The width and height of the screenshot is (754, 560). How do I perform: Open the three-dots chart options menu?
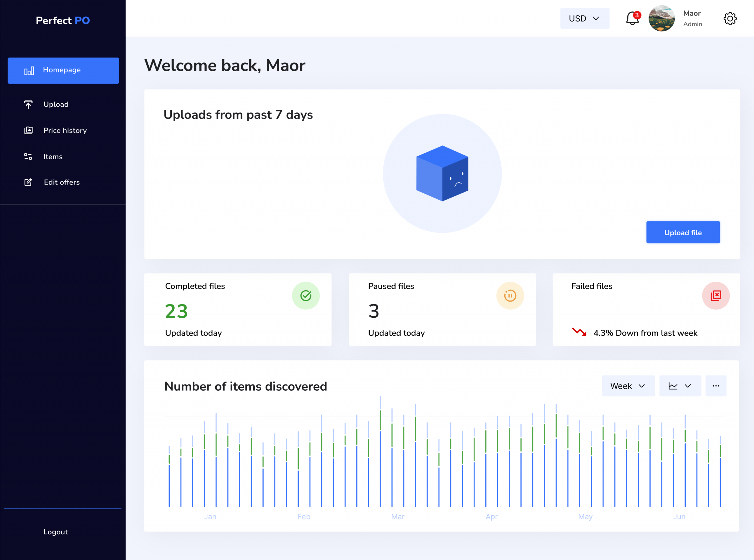tap(716, 386)
